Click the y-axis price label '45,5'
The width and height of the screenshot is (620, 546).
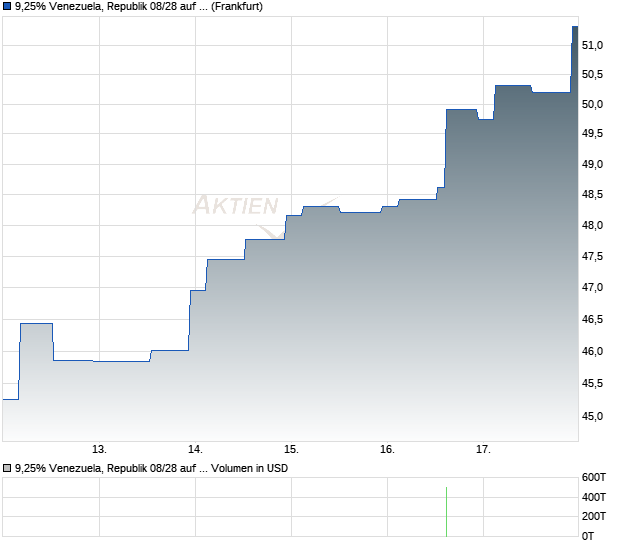(592, 384)
